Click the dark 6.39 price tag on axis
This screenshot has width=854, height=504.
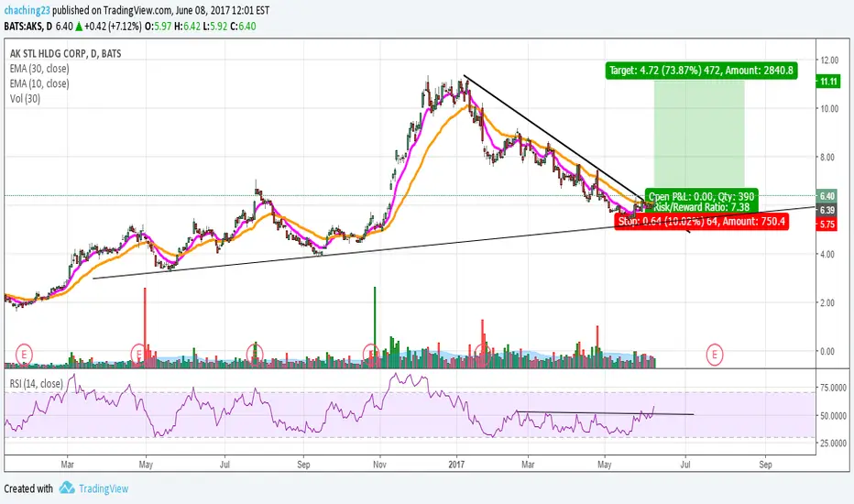click(827, 211)
